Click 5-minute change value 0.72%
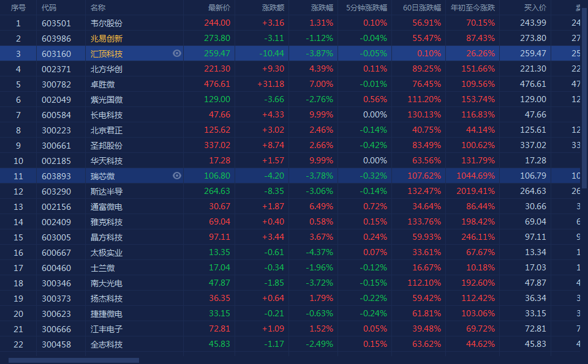The image size is (588, 364). [x=375, y=206]
